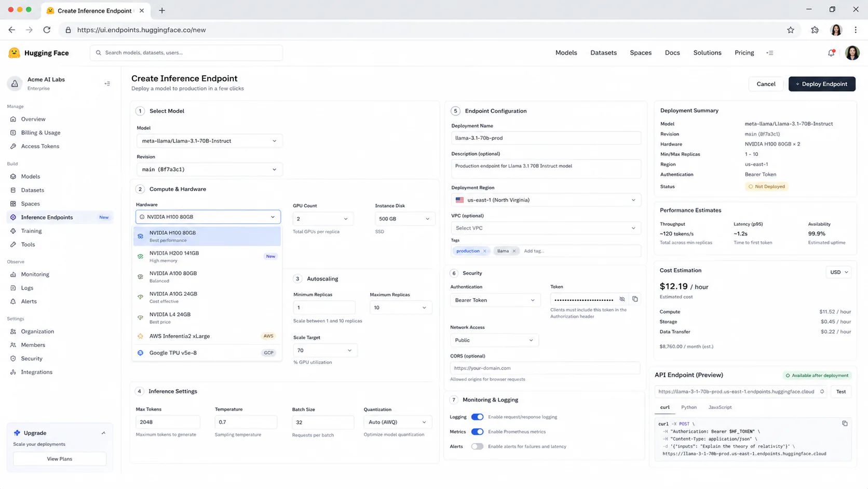Change the USD currency dropdown
Screen dimensions: 868x489
coord(838,272)
